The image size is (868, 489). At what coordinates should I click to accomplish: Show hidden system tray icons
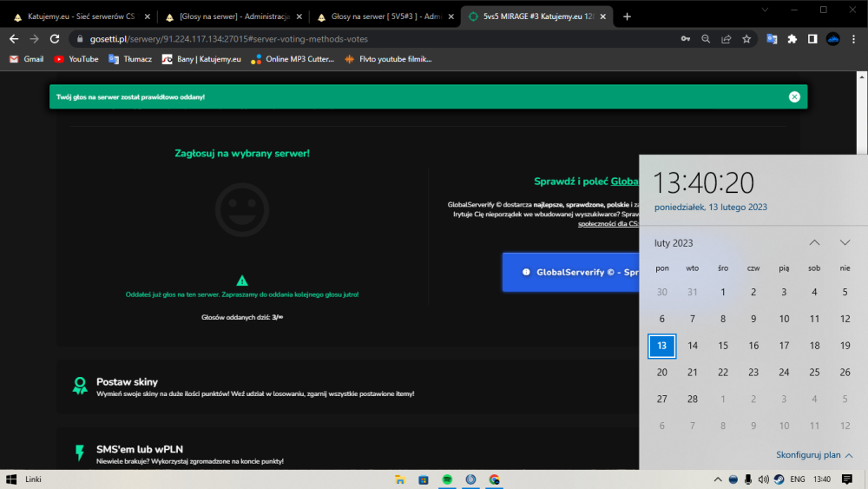(x=718, y=479)
